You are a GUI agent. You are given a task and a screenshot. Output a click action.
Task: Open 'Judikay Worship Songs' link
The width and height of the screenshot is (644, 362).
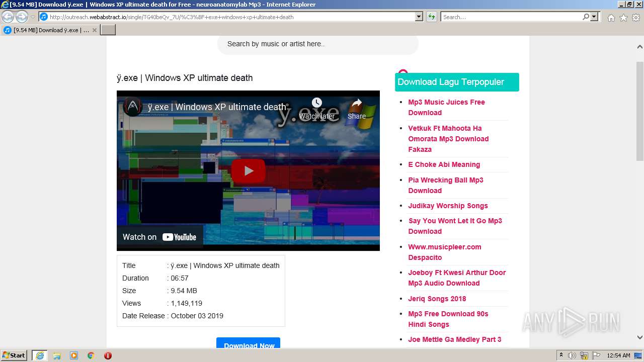[448, 206]
